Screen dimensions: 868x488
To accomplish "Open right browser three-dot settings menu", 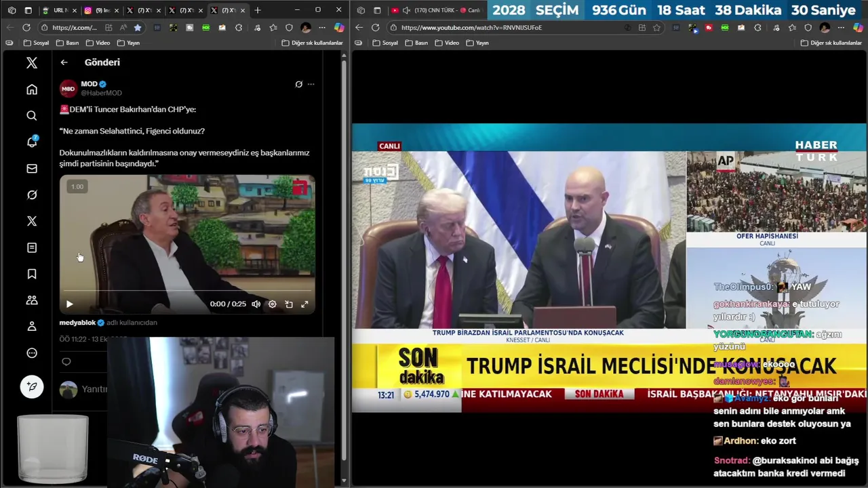I will 842,28.
